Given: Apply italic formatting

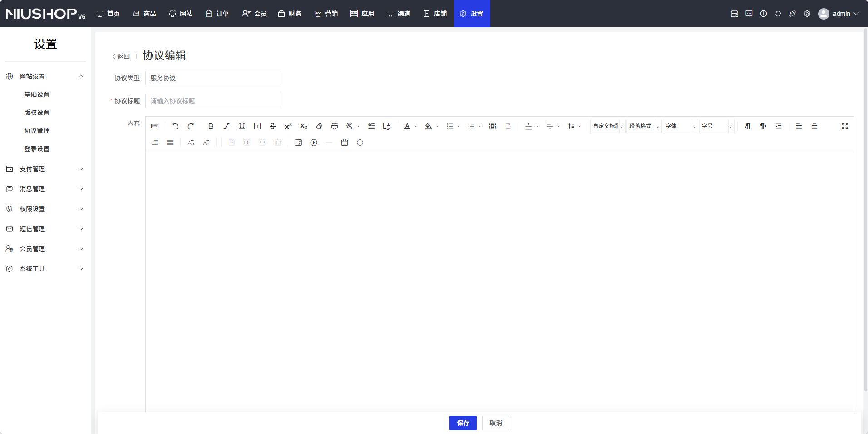Looking at the screenshot, I should 227,126.
